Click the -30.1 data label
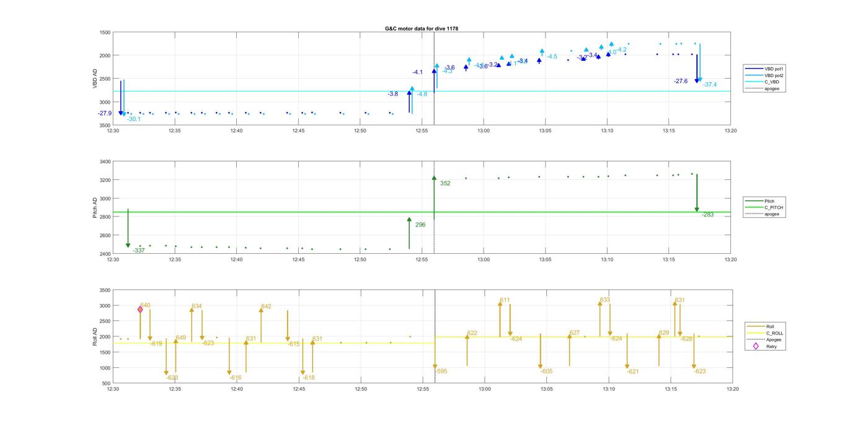 tap(133, 119)
